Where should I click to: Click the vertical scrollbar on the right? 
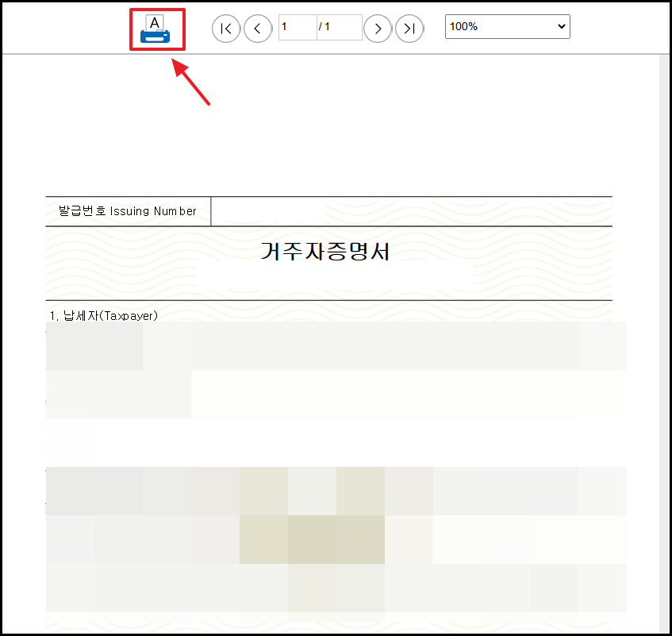coord(665,343)
